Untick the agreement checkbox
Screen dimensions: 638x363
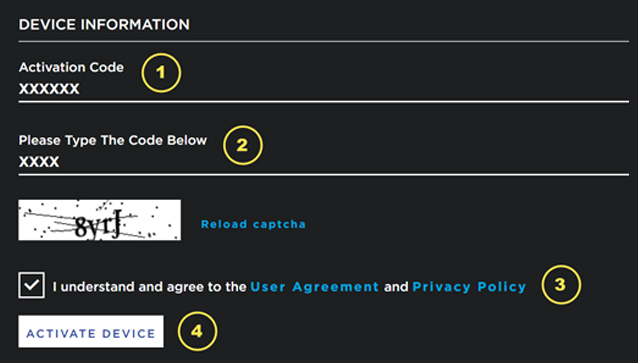31,285
